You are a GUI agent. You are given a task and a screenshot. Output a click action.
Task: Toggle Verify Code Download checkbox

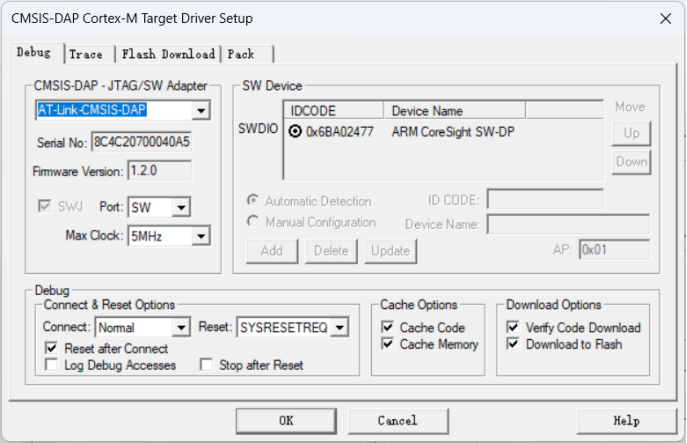point(513,328)
